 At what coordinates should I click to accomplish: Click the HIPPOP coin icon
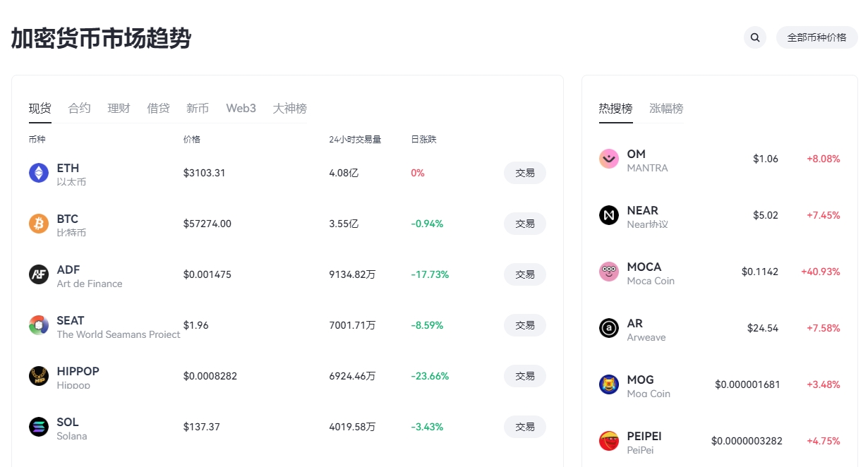[39, 376]
